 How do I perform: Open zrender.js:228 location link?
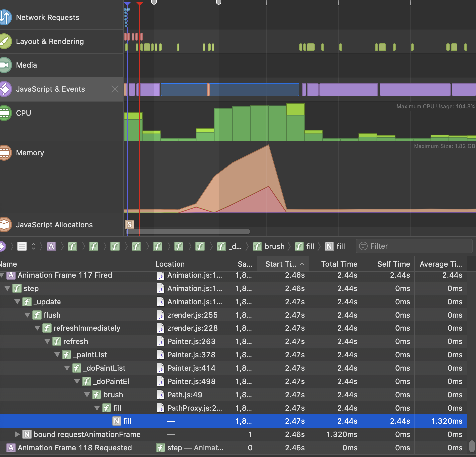(x=192, y=328)
